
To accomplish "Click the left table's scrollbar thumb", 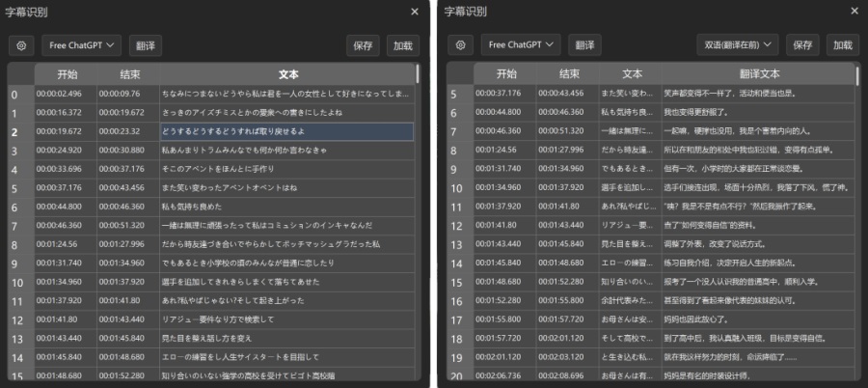I will coord(418,74).
